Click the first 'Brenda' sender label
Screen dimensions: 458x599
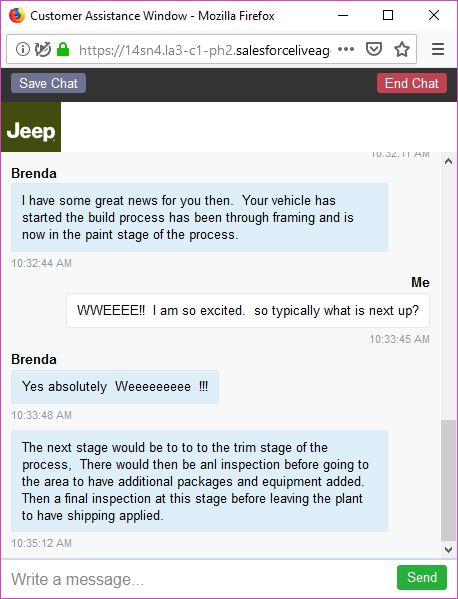coord(34,173)
